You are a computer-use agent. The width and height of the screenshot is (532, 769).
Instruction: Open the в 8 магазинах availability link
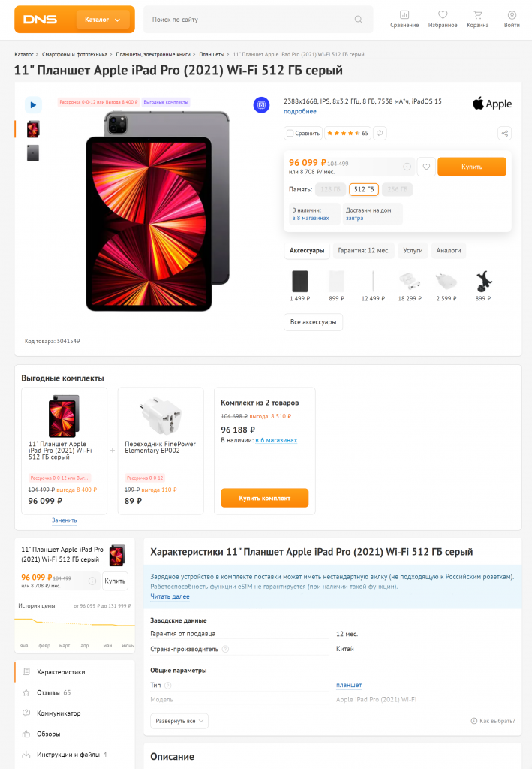311,218
